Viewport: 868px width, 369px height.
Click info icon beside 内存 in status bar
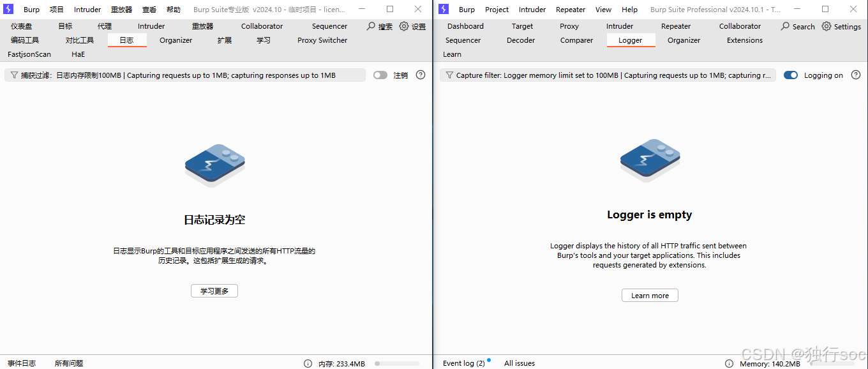308,363
